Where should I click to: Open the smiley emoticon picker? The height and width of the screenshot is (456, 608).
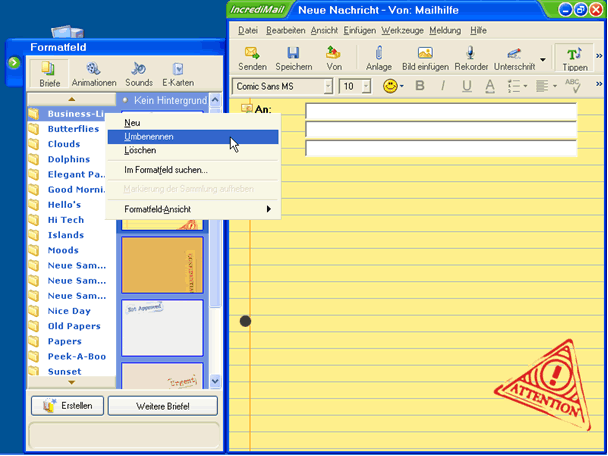tap(390, 86)
